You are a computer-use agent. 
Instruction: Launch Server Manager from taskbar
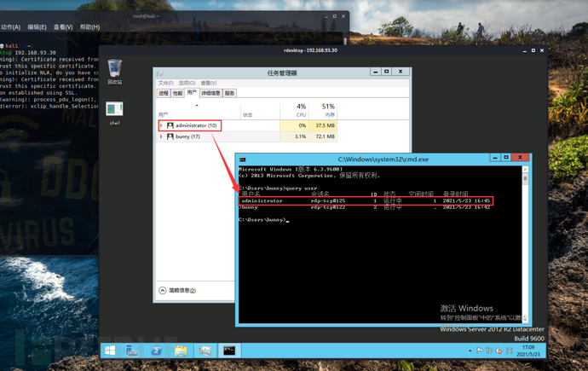tap(131, 351)
